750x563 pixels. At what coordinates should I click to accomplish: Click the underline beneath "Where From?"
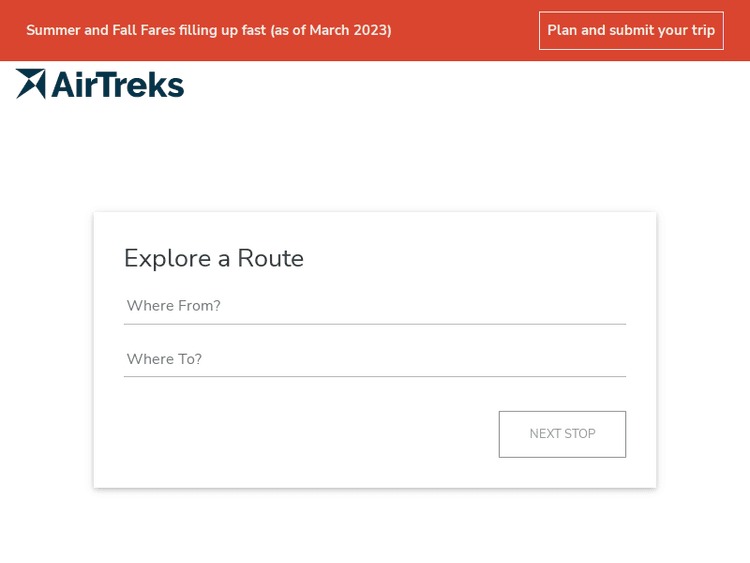374,324
